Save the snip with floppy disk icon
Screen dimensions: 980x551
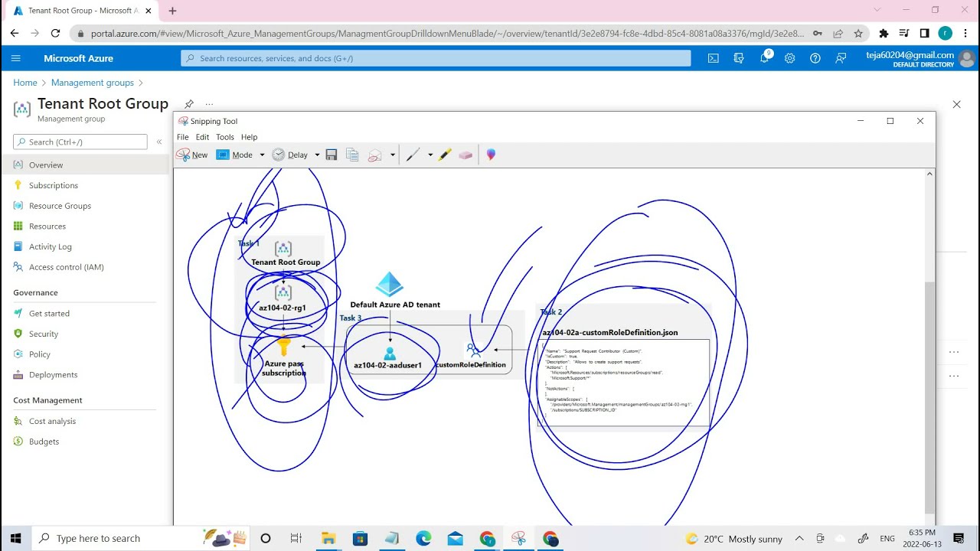(332, 155)
